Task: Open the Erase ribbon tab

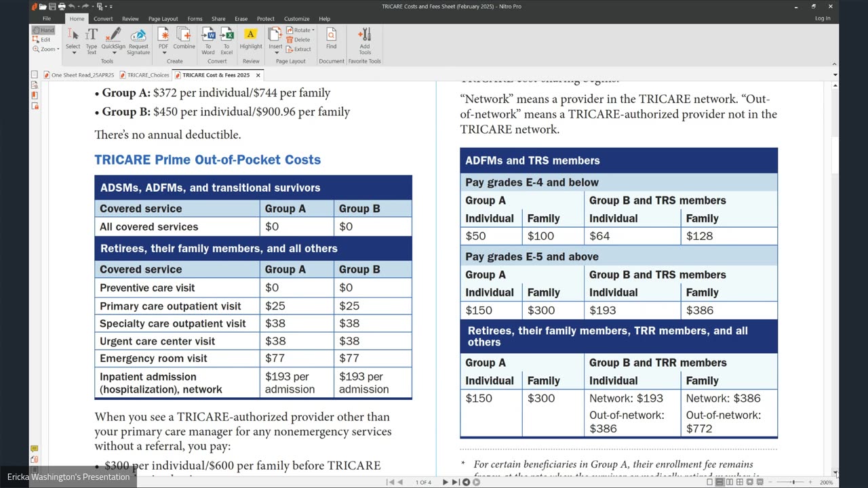Action: [x=241, y=19]
